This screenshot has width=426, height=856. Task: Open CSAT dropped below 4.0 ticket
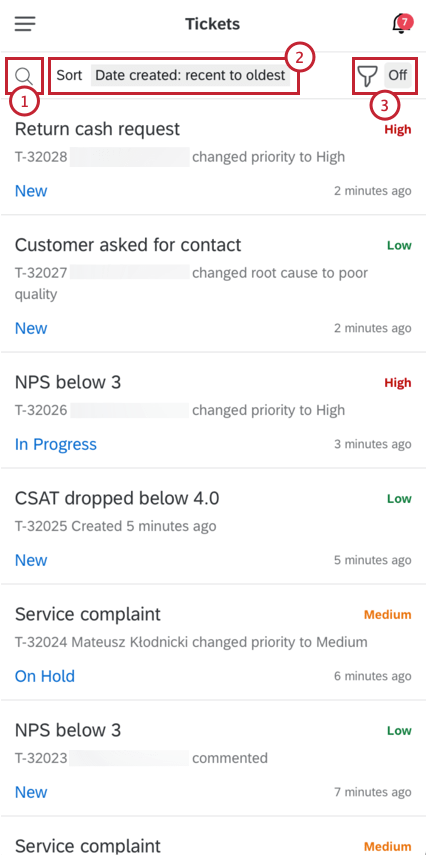tap(213, 526)
